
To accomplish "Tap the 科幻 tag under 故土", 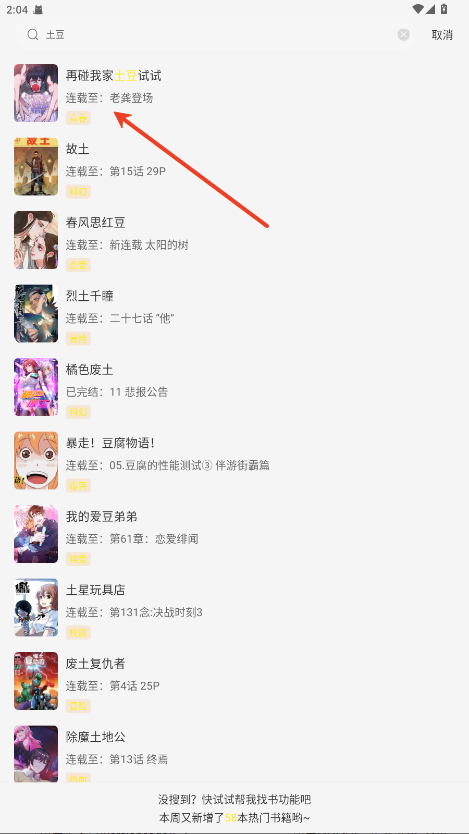I will pos(78,191).
